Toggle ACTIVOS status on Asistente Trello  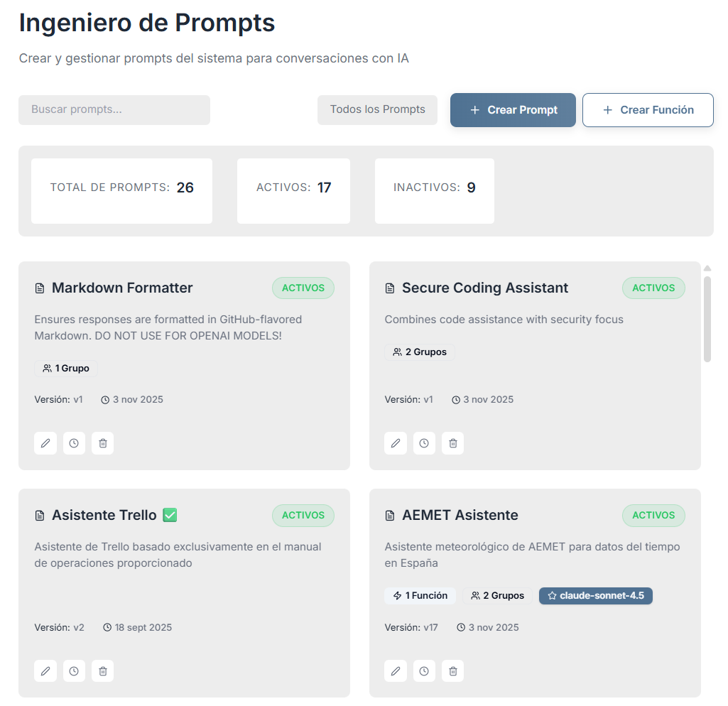point(303,515)
